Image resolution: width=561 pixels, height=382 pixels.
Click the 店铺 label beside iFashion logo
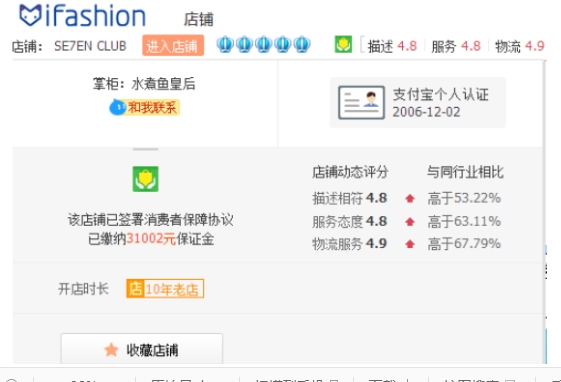pos(199,19)
